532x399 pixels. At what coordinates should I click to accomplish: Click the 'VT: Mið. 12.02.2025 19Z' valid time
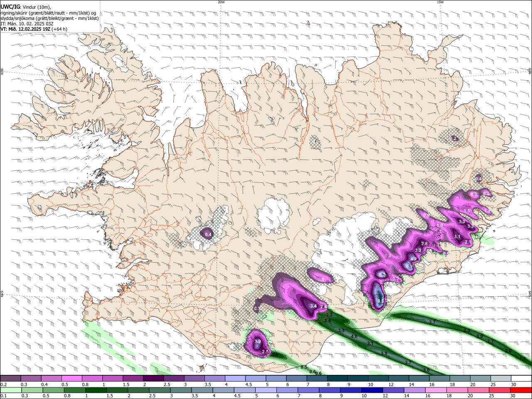pyautogui.click(x=25, y=29)
